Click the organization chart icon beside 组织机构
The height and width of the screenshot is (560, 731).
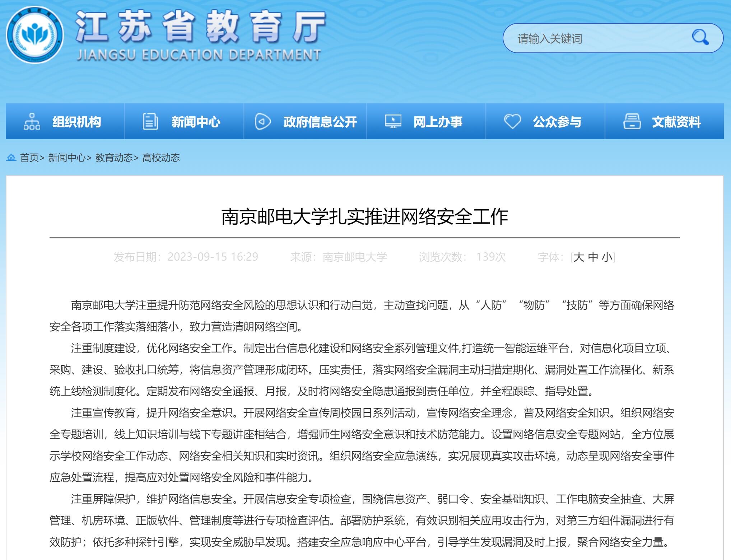click(x=32, y=121)
